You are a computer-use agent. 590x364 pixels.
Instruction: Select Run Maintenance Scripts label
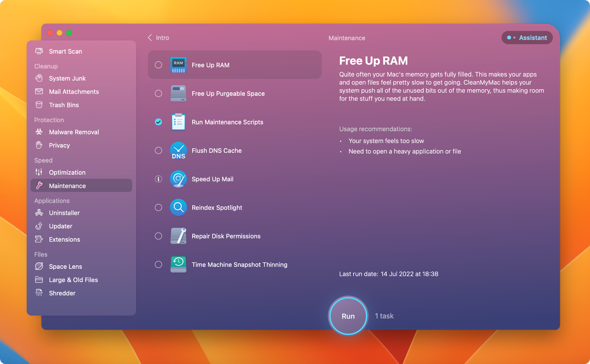228,122
